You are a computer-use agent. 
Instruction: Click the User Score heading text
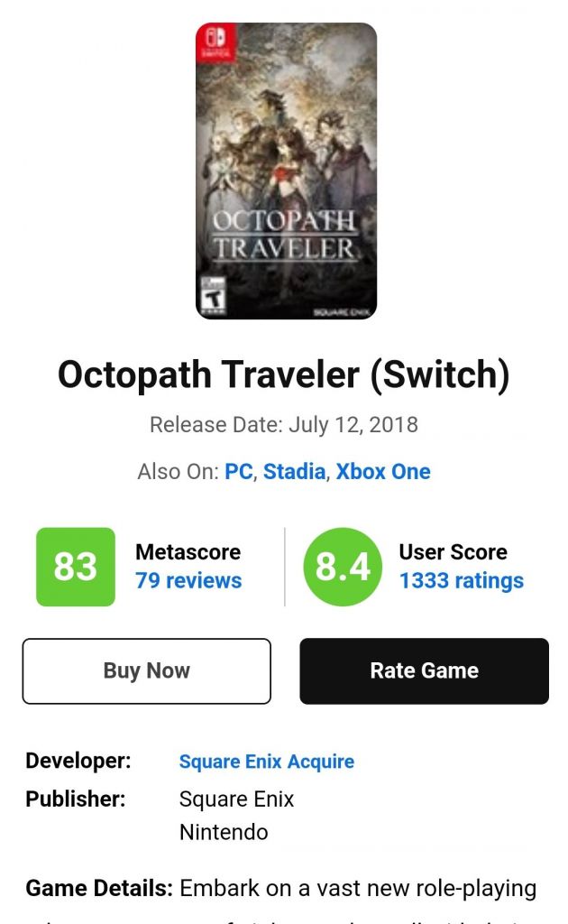(453, 551)
